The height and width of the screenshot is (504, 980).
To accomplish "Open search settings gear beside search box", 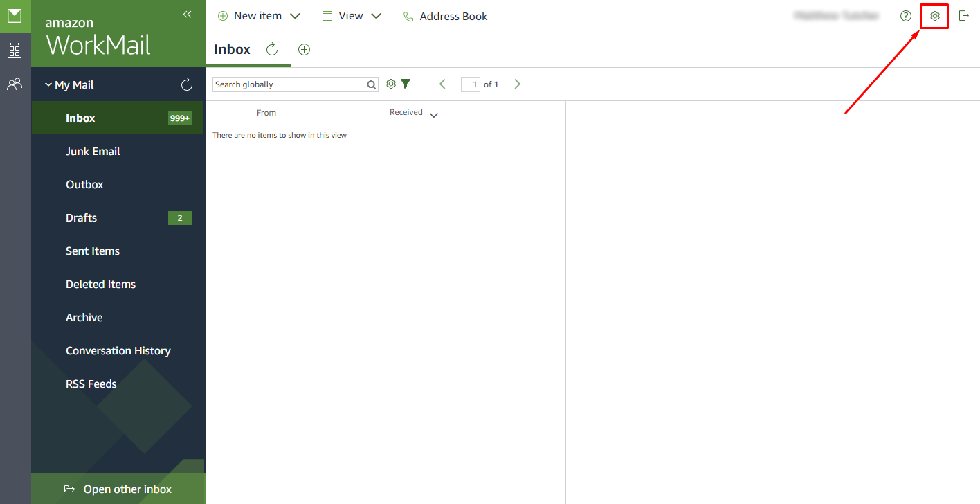I will [x=391, y=84].
